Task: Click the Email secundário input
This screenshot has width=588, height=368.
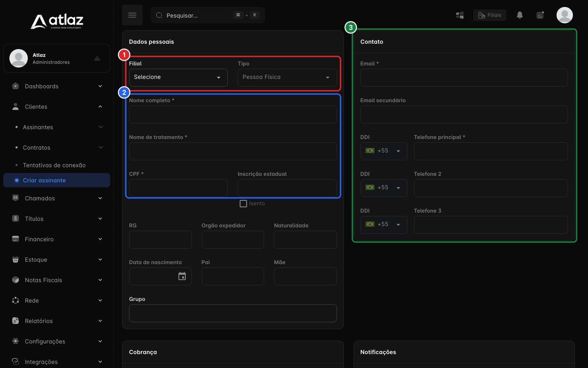Action: 464,114
